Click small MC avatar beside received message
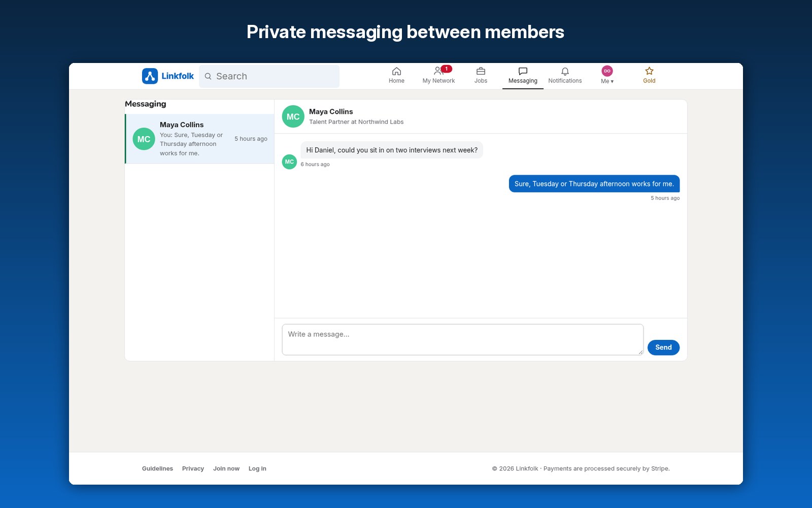The width and height of the screenshot is (812, 508). 289,162
